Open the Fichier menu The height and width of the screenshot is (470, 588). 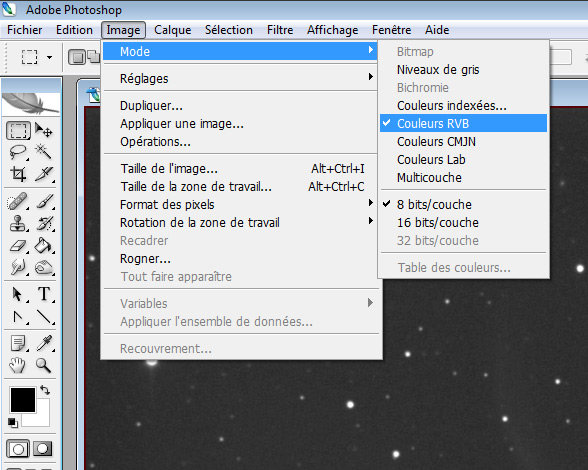tap(24, 30)
